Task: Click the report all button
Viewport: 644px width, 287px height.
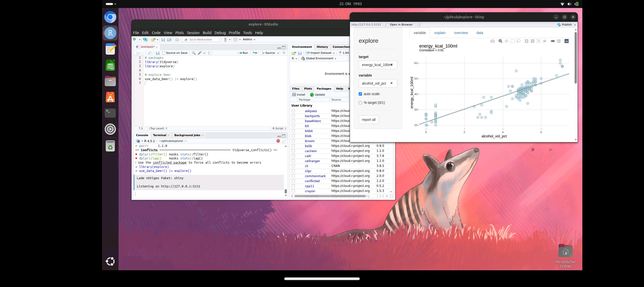Action: point(368,120)
